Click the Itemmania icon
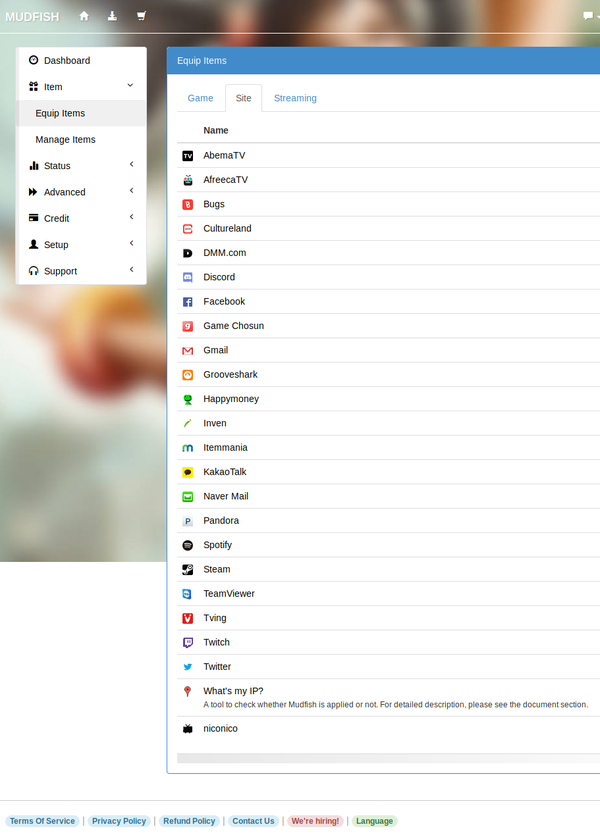This screenshot has width=600, height=835. 187,448
